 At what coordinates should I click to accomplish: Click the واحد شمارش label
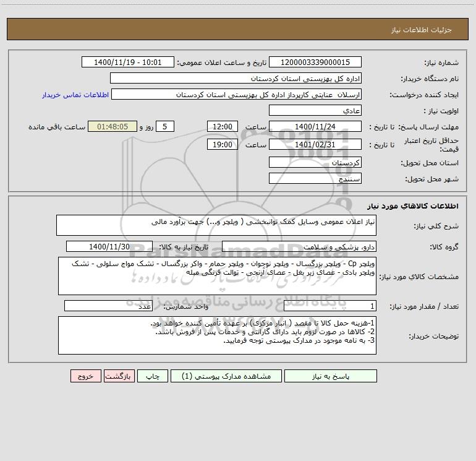[x=186, y=307]
